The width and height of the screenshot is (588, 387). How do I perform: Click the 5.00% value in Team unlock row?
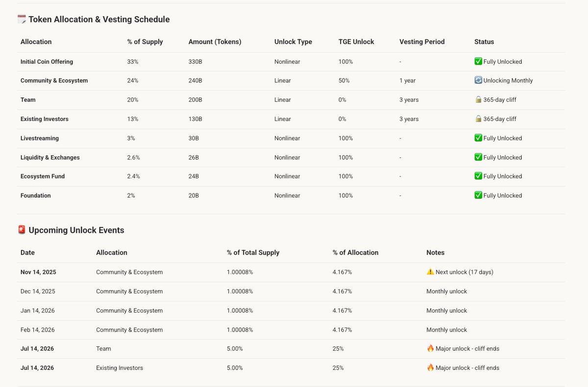point(235,349)
